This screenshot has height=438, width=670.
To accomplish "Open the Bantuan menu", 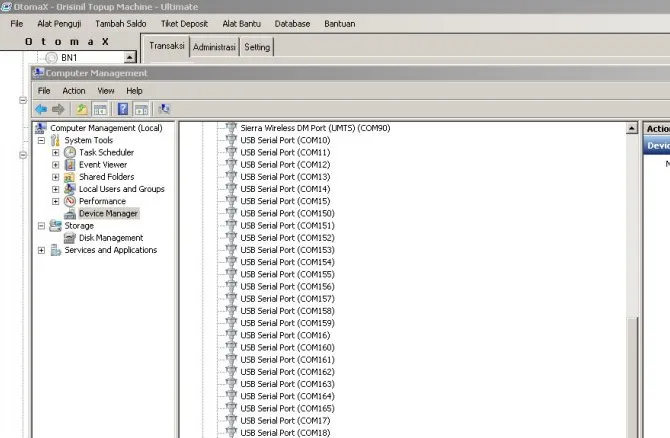I will tap(340, 24).
